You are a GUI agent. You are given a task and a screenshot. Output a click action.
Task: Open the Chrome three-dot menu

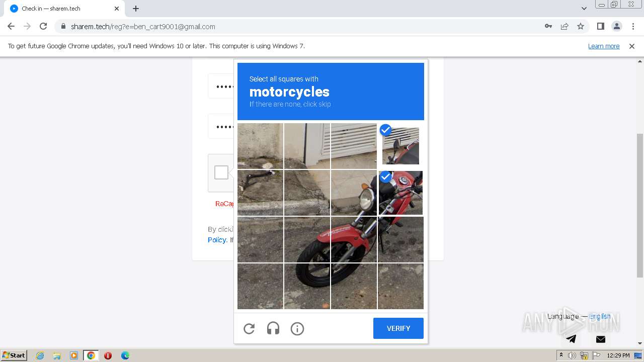click(633, 26)
